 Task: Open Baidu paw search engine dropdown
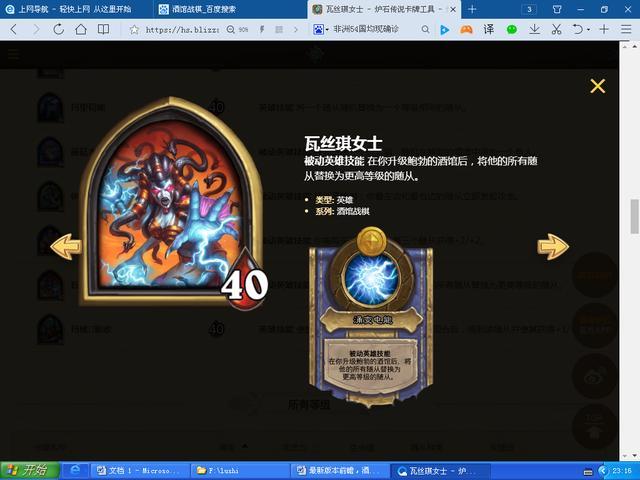pyautogui.click(x=321, y=29)
